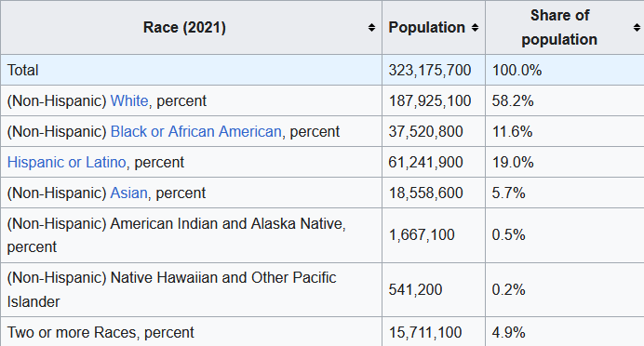Click Hispanic population value 61,241,900
This screenshot has width=644, height=346.
(x=425, y=162)
